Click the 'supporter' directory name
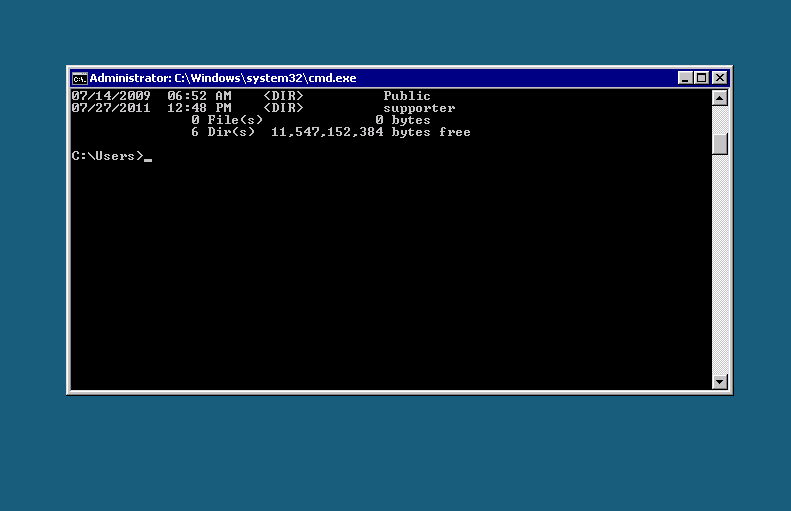This screenshot has height=511, width=791. [x=419, y=108]
